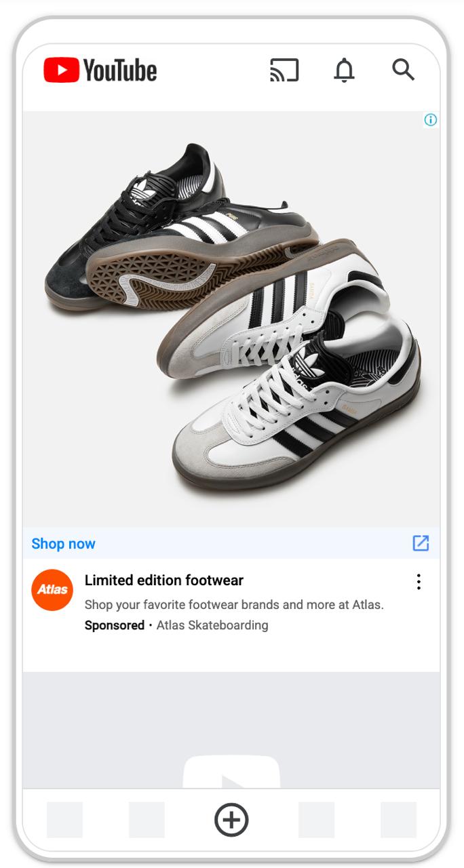Open the Limited edition footwear ad title
Image resolution: width=464 pixels, height=868 pixels.
pyautogui.click(x=164, y=580)
